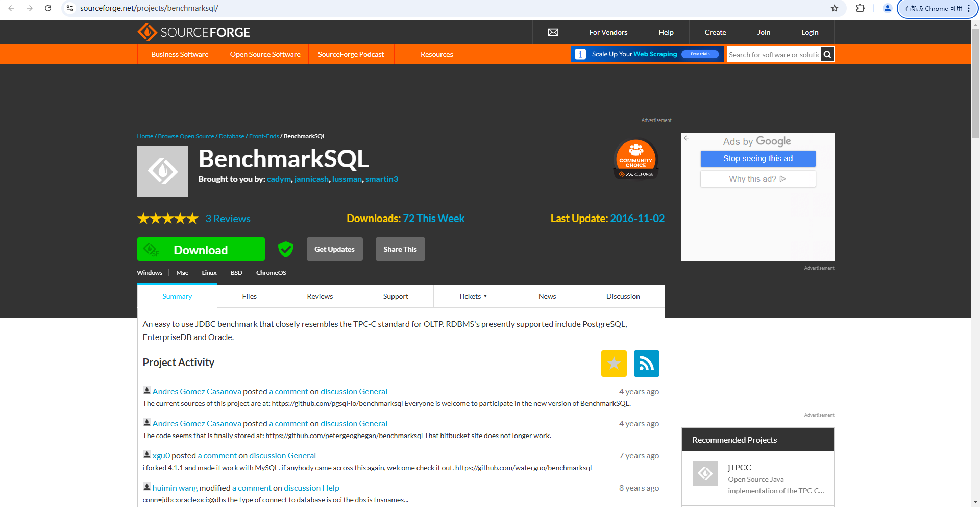Open SourceForge Podcast menu item
The image size is (980, 507).
coord(351,54)
